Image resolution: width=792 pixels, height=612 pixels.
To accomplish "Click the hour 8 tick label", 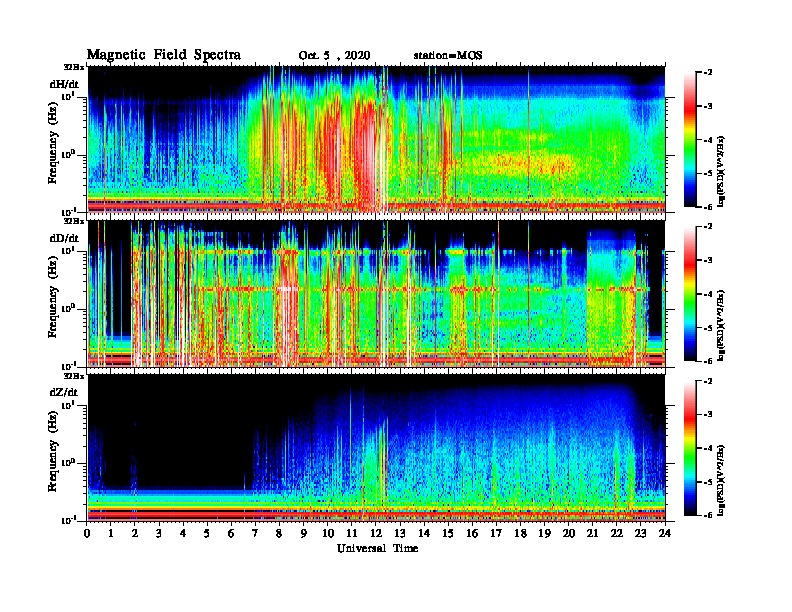I will pyautogui.click(x=279, y=533).
